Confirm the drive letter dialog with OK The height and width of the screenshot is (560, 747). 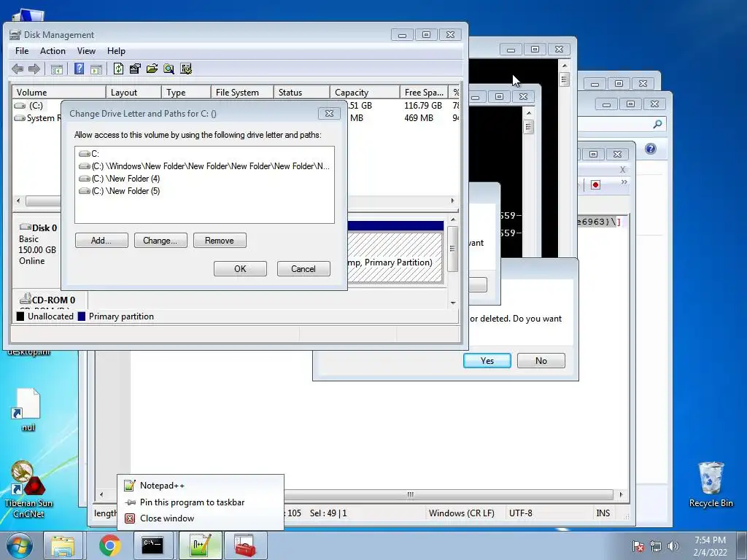coord(240,268)
